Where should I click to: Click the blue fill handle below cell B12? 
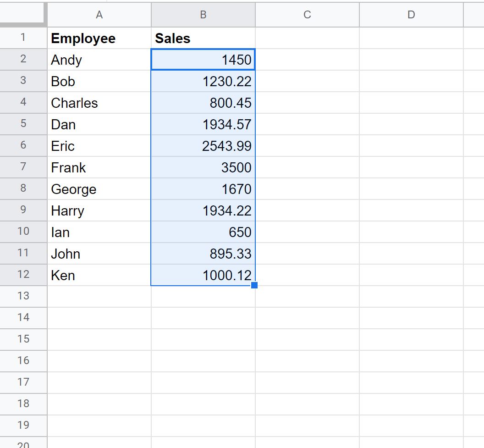[x=255, y=285]
